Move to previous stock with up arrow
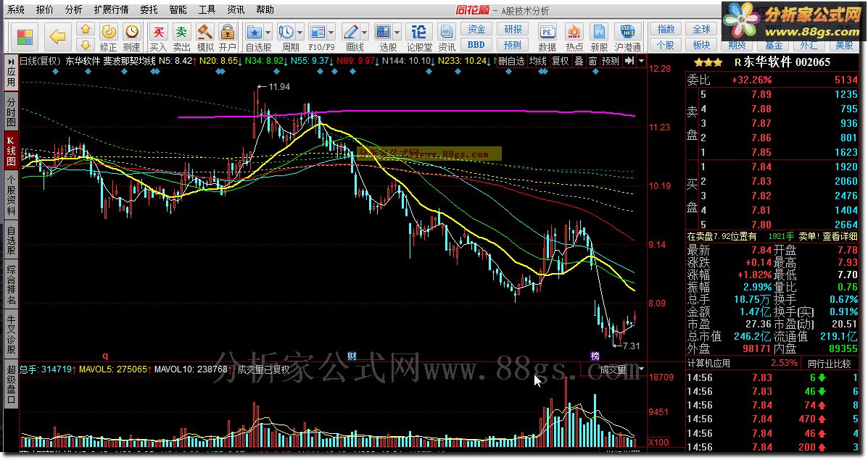The image size is (868, 460). click(85, 29)
